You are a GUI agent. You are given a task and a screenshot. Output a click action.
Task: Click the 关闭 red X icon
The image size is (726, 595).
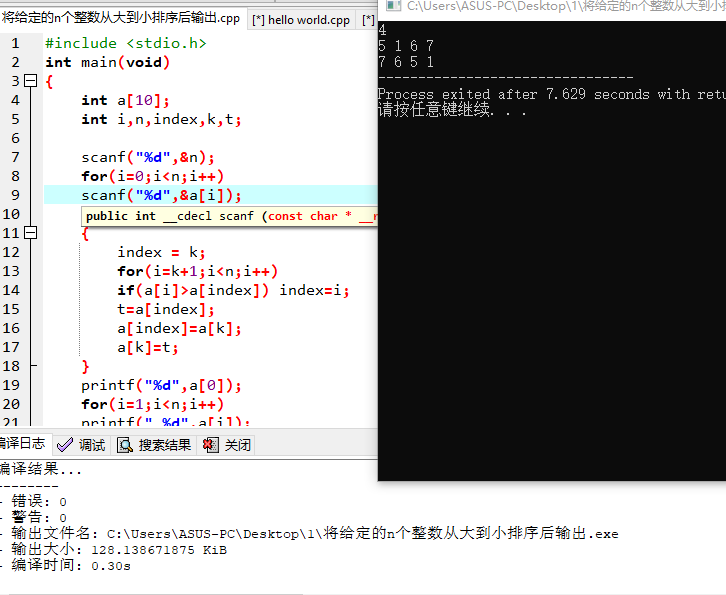pyautogui.click(x=211, y=445)
